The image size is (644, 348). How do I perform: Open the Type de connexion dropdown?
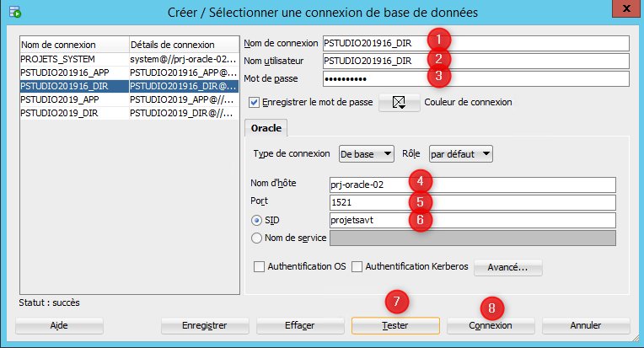point(366,154)
